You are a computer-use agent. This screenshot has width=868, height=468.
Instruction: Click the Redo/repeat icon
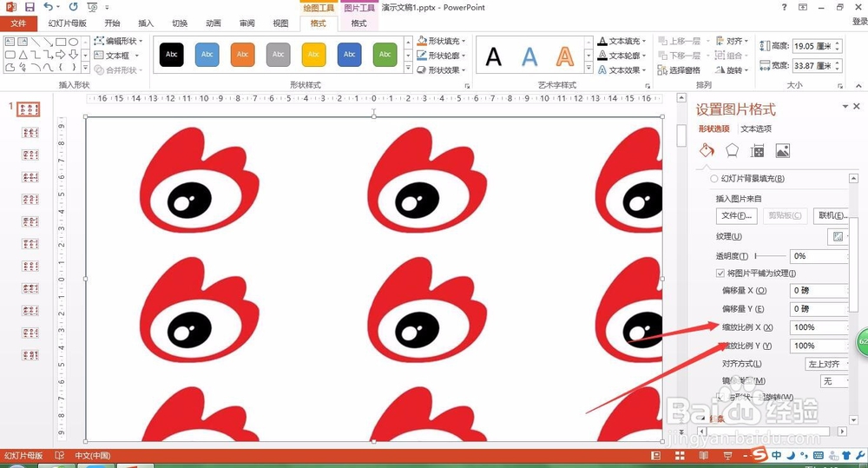click(74, 7)
